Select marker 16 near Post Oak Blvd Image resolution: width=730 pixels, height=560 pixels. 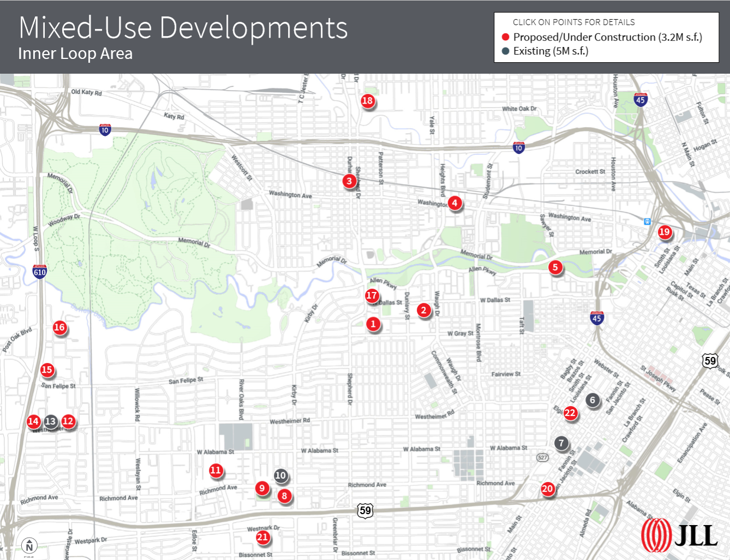[x=59, y=328]
